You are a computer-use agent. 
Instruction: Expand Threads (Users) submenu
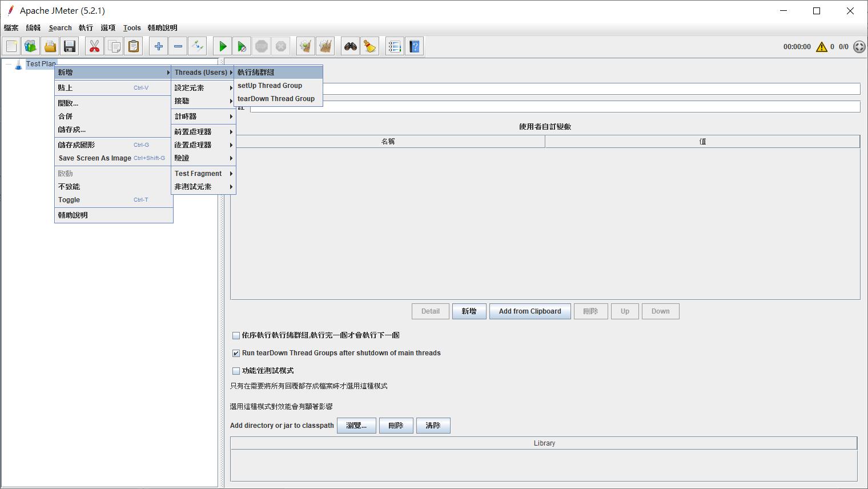click(x=203, y=73)
